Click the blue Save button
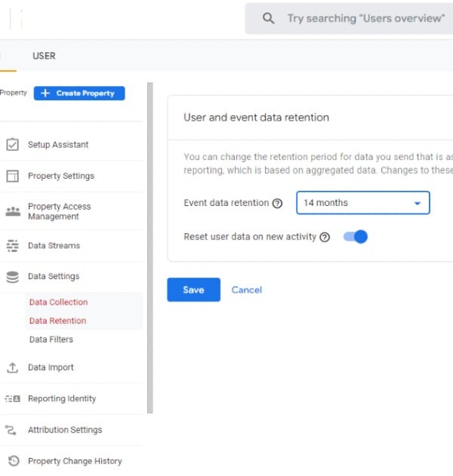This screenshot has height=476, width=453. [193, 290]
